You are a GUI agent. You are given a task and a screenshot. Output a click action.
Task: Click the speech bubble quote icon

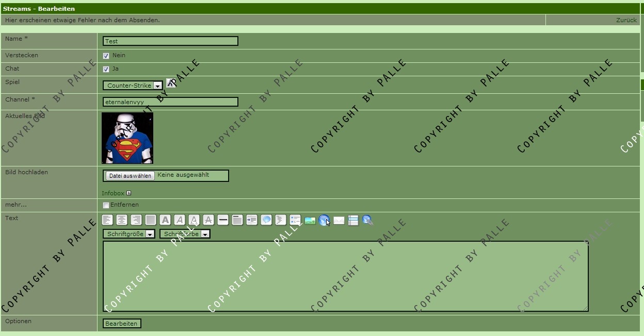(266, 220)
